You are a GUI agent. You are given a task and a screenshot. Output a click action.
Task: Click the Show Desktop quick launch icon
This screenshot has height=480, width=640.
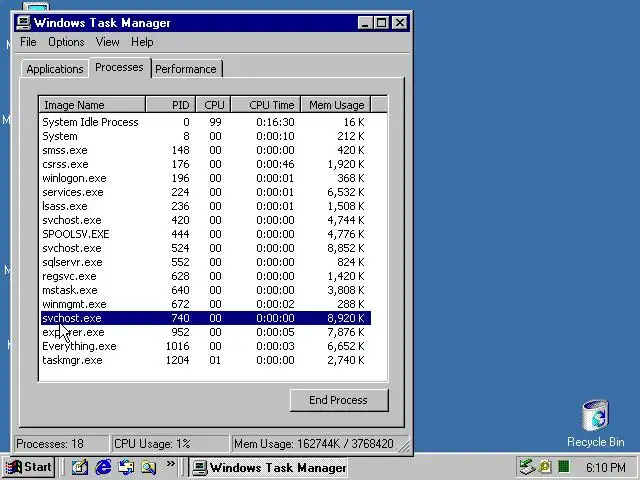[x=80, y=467]
